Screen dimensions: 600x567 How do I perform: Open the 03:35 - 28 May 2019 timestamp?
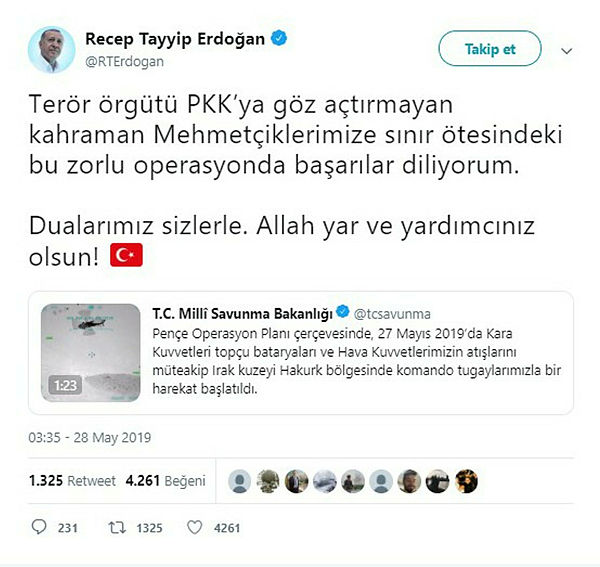(90, 437)
